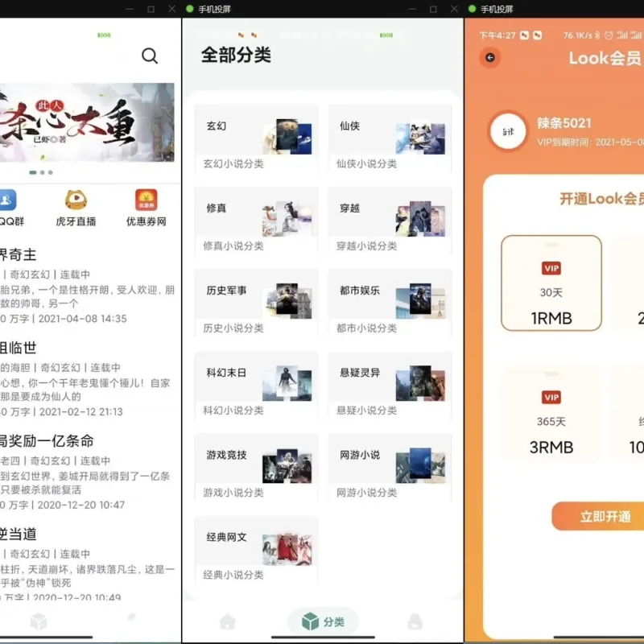Click 开通Look会员 heading text
The height and width of the screenshot is (644, 644).
(x=601, y=199)
